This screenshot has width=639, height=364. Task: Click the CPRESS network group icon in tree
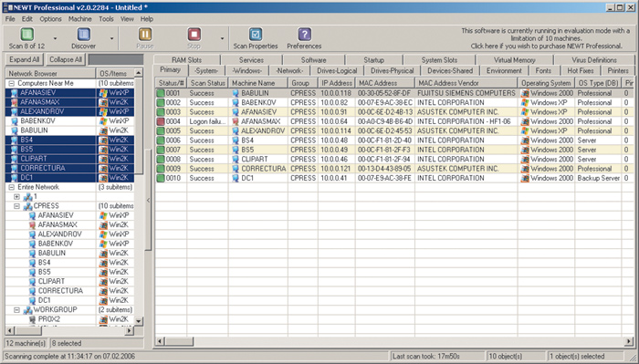27,206
